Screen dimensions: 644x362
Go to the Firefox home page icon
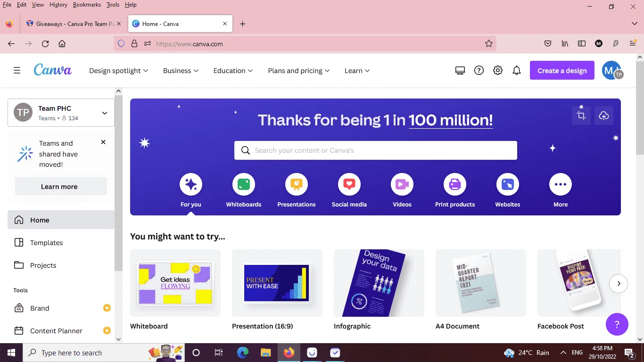click(62, 44)
